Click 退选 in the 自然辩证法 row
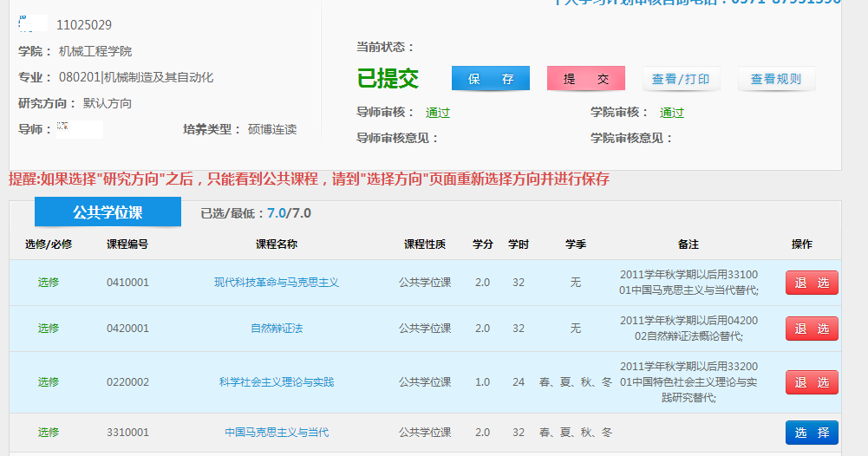 coord(812,329)
